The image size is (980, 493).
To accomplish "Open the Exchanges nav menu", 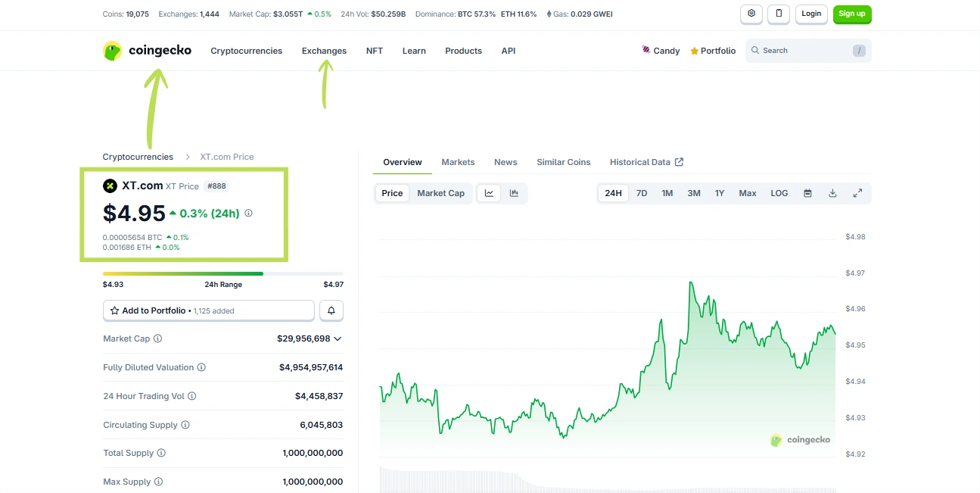I will click(324, 51).
